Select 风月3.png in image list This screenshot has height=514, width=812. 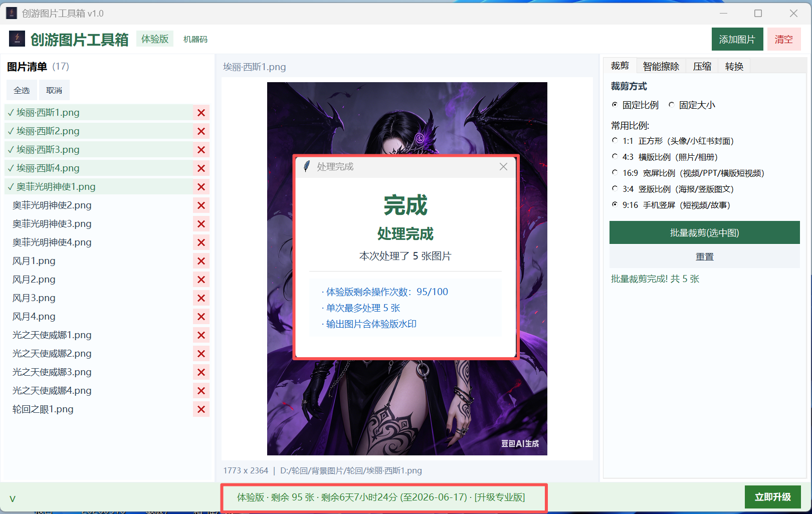coord(99,298)
